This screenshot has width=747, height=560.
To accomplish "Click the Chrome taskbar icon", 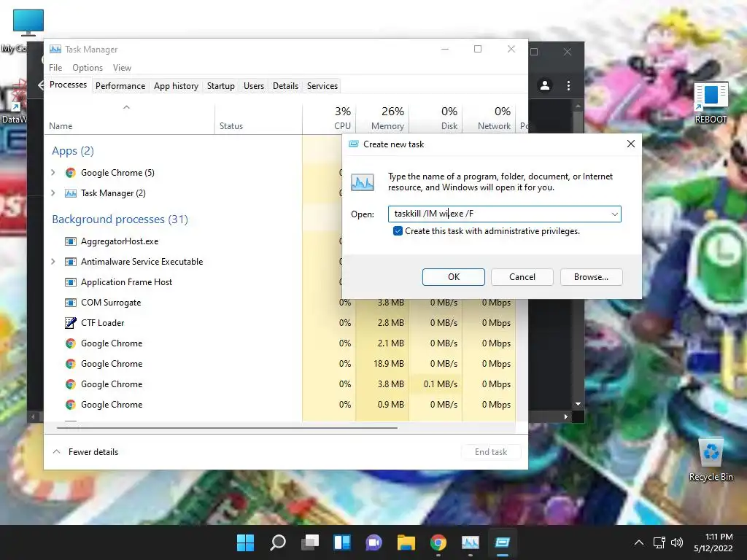I will tap(438, 542).
